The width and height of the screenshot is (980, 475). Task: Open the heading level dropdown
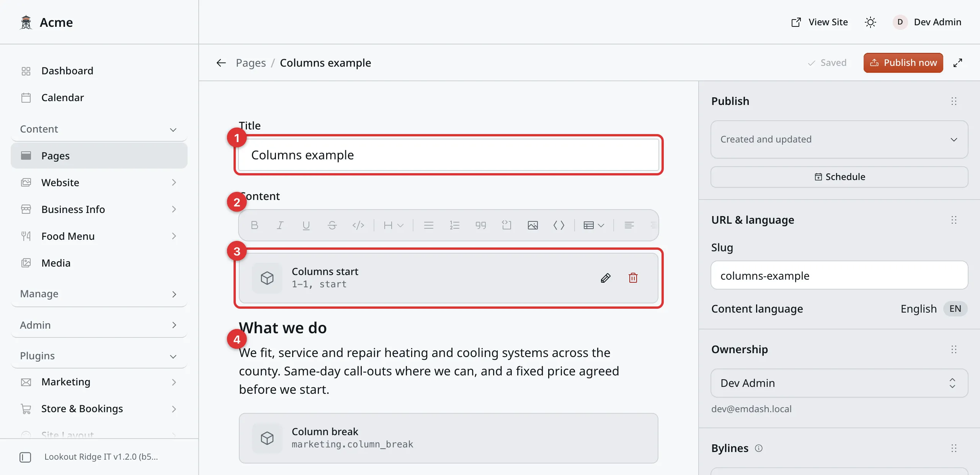tap(394, 225)
